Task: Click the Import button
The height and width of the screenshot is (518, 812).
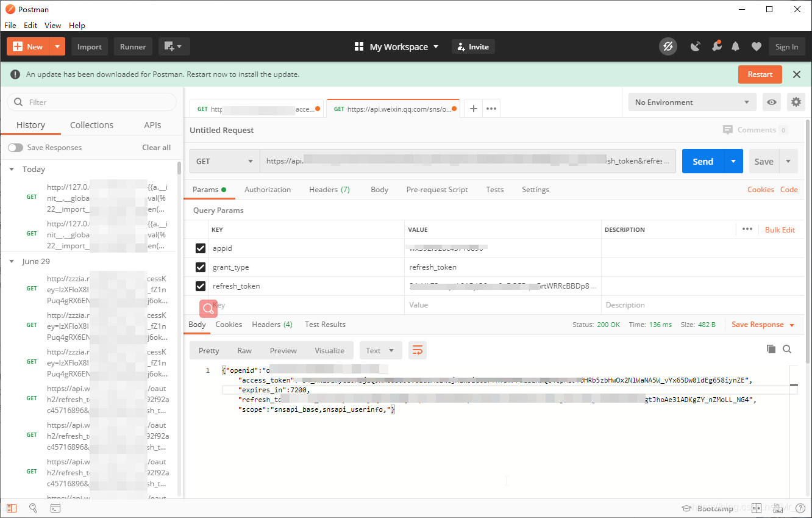Action: (x=90, y=47)
